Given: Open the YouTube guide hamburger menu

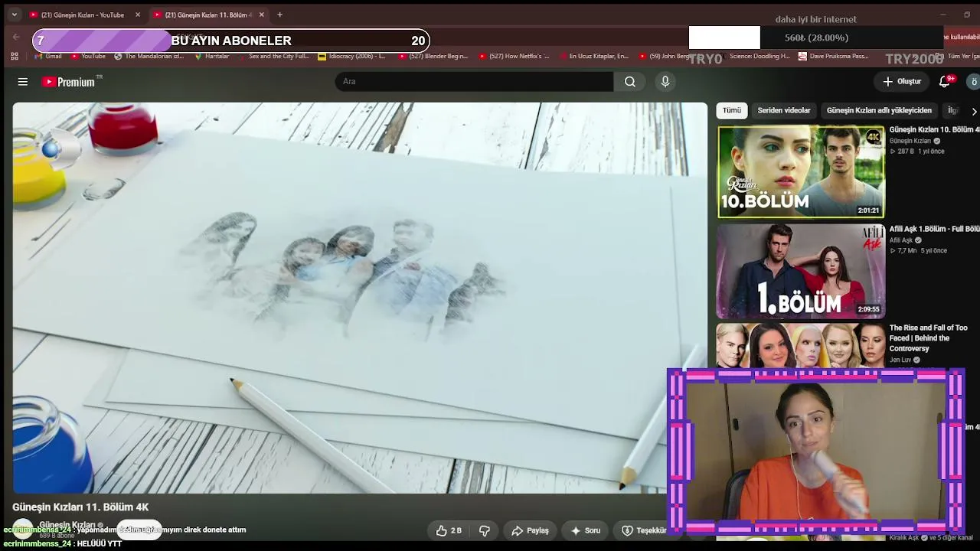Looking at the screenshot, I should (x=23, y=82).
